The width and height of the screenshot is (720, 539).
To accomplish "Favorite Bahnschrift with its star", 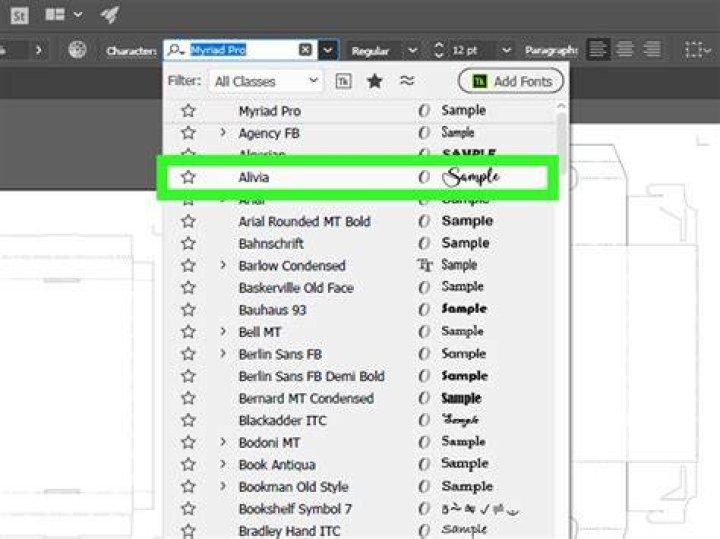I will pyautogui.click(x=188, y=243).
